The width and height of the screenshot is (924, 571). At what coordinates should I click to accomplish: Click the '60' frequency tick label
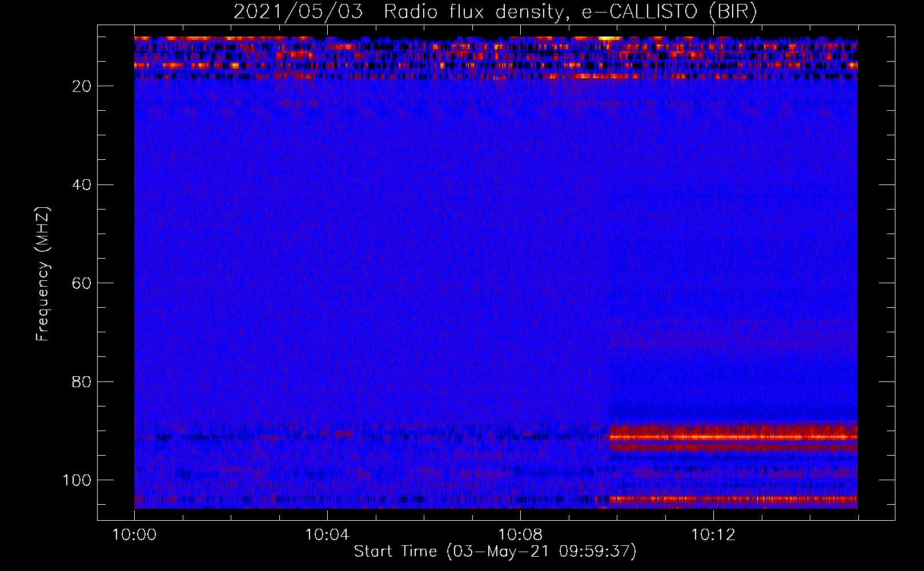[82, 283]
